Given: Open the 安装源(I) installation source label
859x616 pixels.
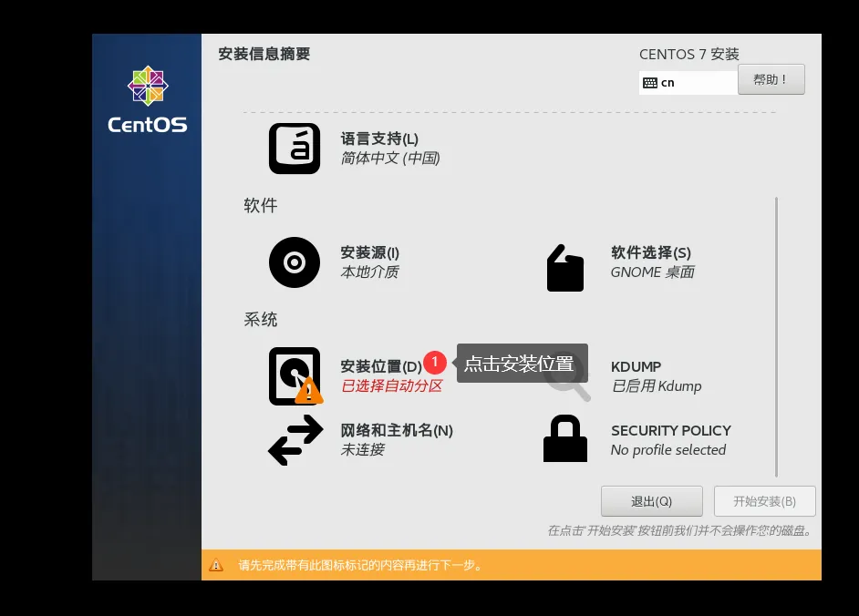Looking at the screenshot, I should pyautogui.click(x=370, y=252).
